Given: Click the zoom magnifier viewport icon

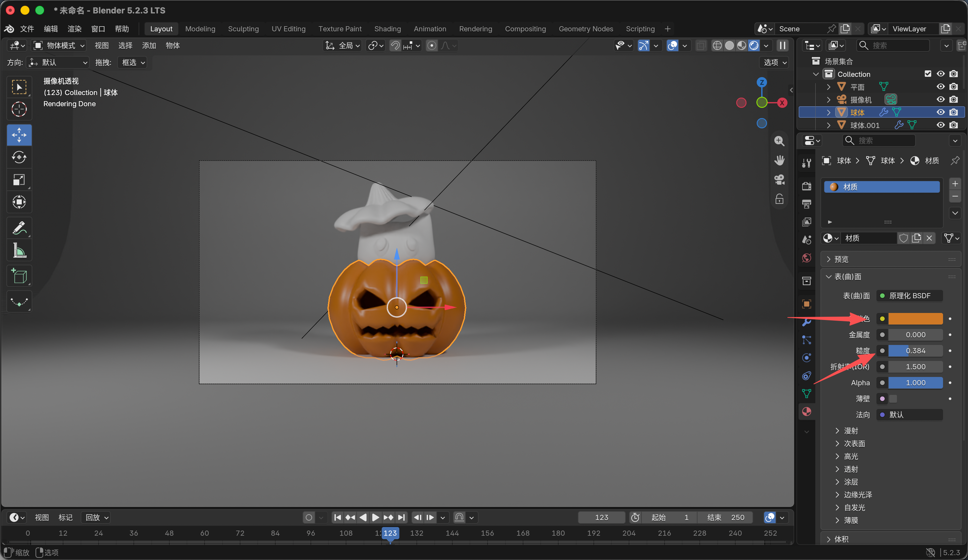Looking at the screenshot, I should click(779, 141).
